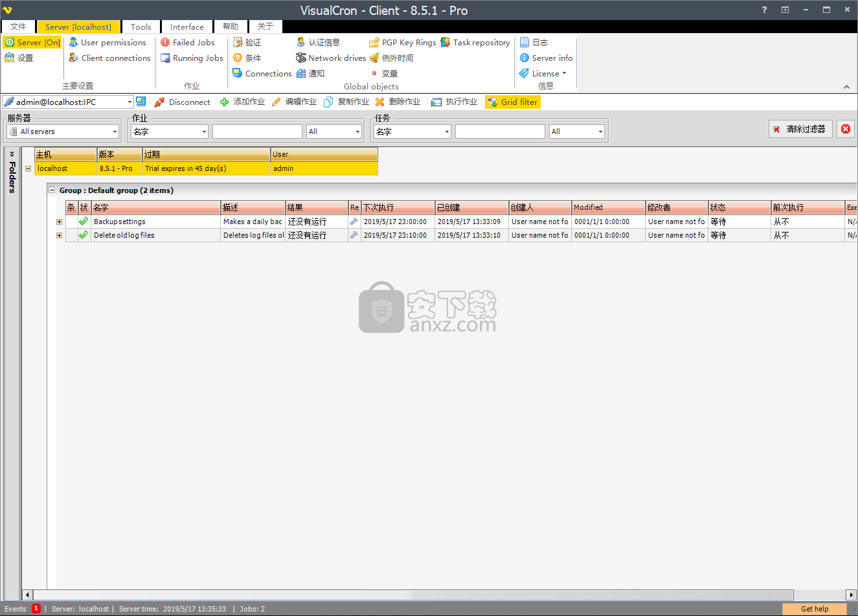Image resolution: width=858 pixels, height=616 pixels.
Task: Sort by 名字 column header
Action: click(156, 207)
